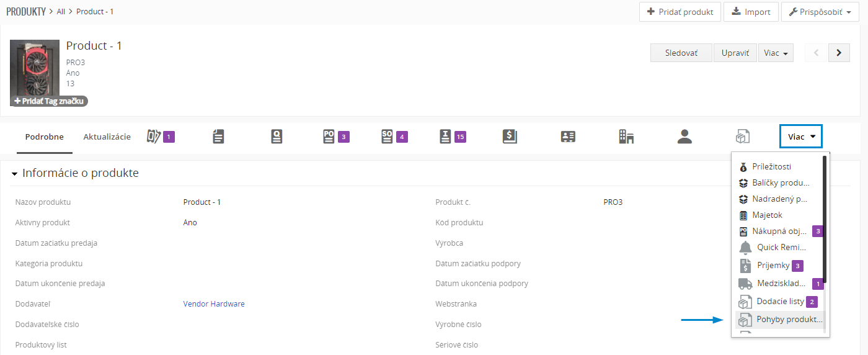Click Pridať Tag značku button

point(49,101)
